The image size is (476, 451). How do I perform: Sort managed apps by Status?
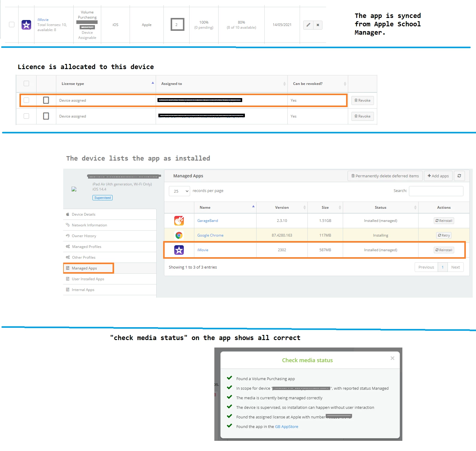click(x=381, y=208)
